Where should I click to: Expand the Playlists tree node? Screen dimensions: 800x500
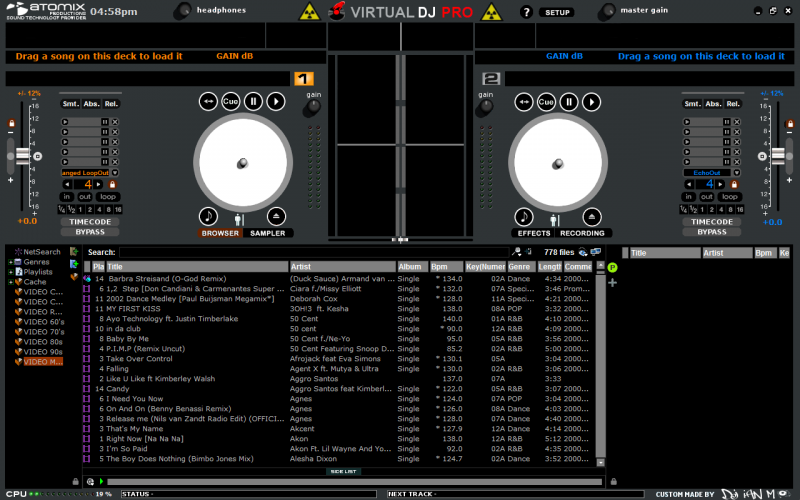(x=10, y=272)
